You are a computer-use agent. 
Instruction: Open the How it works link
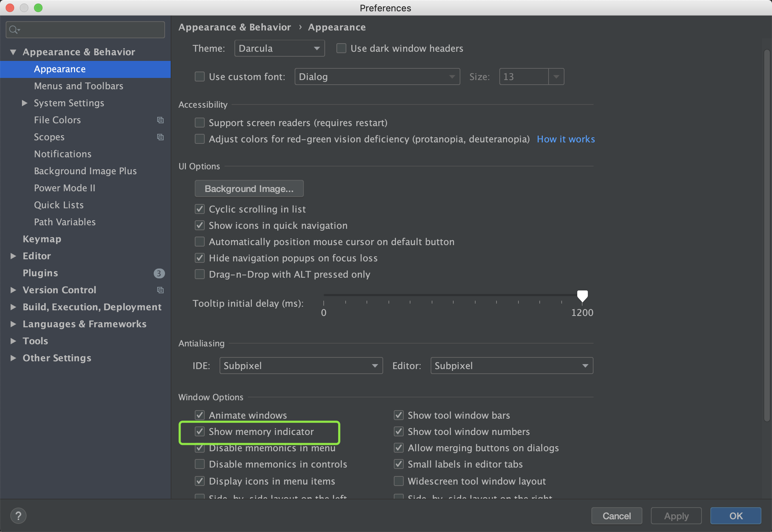(566, 139)
